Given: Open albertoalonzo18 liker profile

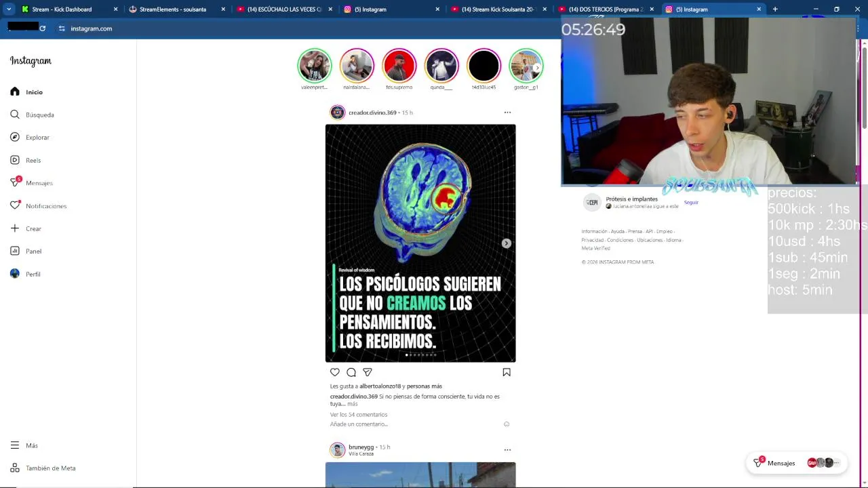Looking at the screenshot, I should [380, 386].
